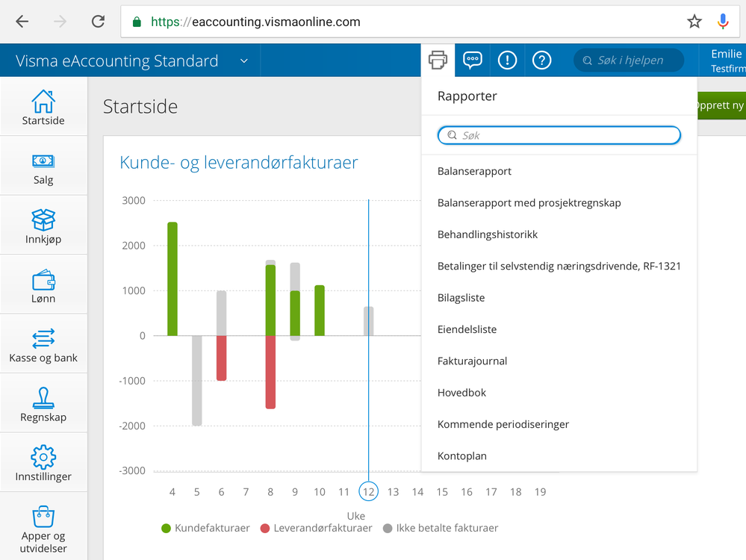Click the Kunde- og leverandørfakturaer heading link

click(238, 162)
